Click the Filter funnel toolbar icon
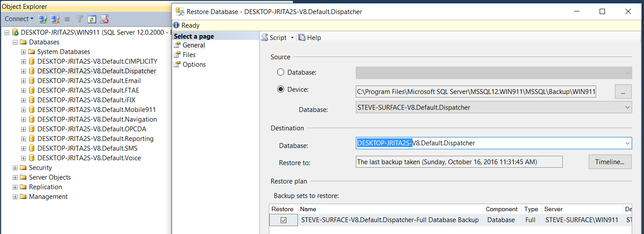 click(x=80, y=19)
